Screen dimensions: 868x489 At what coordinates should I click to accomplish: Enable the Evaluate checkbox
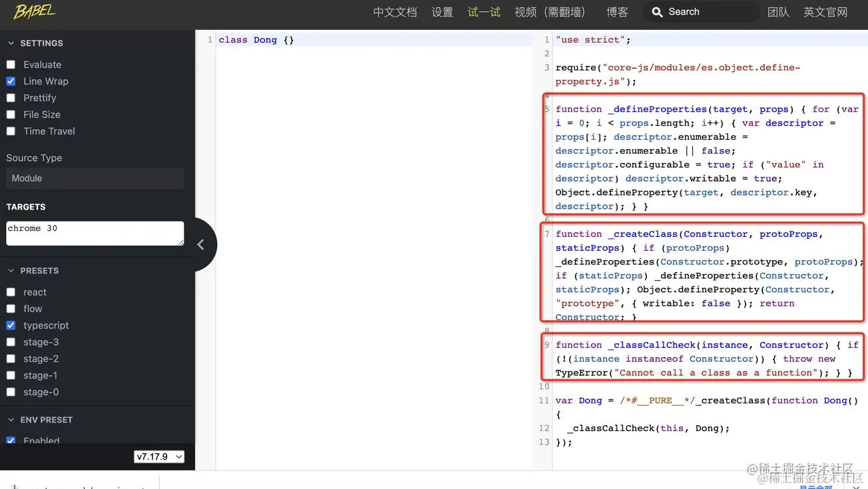[11, 65]
